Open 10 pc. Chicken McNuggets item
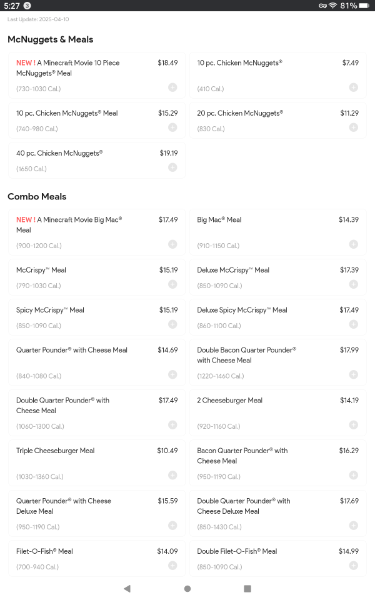The width and height of the screenshot is (375, 600). click(x=278, y=75)
